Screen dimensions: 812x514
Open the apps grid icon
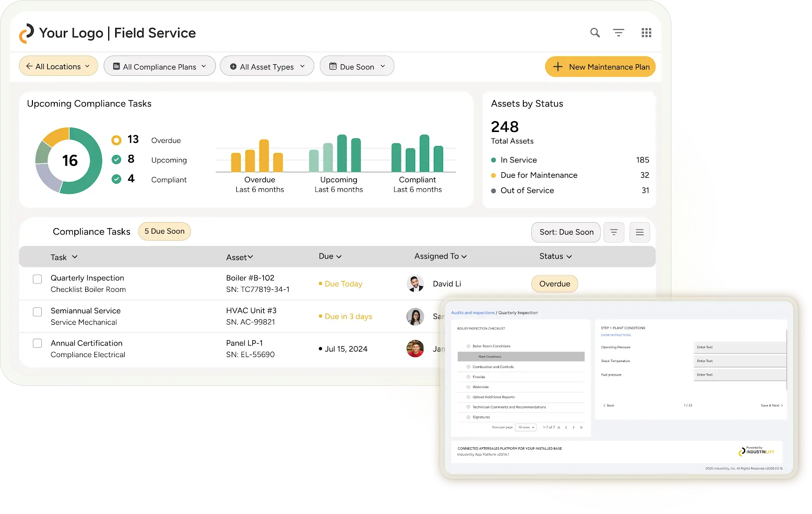pyautogui.click(x=647, y=33)
